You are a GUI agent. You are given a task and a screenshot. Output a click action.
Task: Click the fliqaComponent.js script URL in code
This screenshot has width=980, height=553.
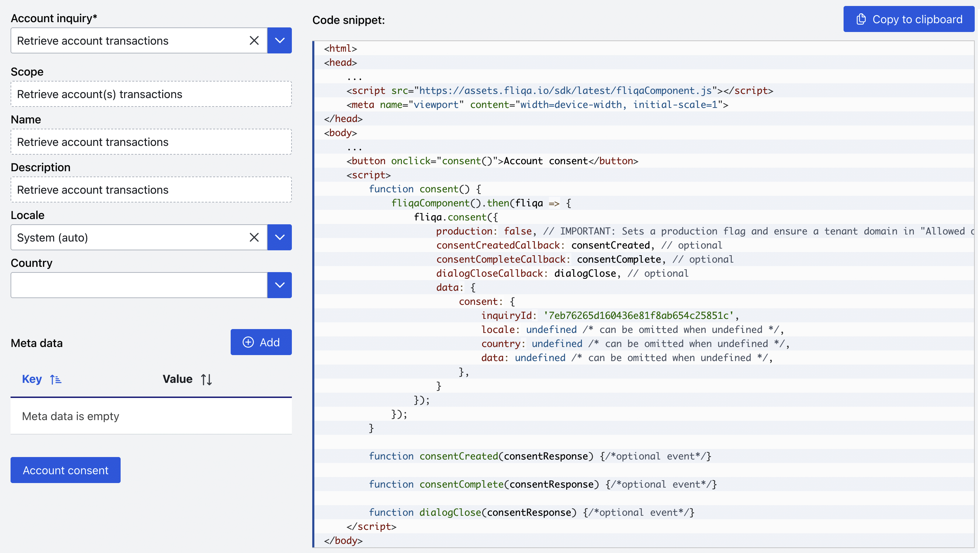tap(565, 90)
